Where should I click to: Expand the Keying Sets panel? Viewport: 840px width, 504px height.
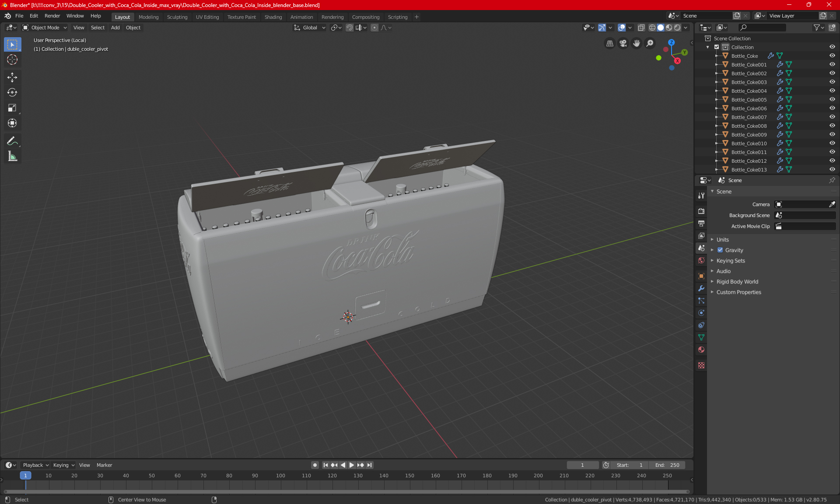(x=730, y=261)
